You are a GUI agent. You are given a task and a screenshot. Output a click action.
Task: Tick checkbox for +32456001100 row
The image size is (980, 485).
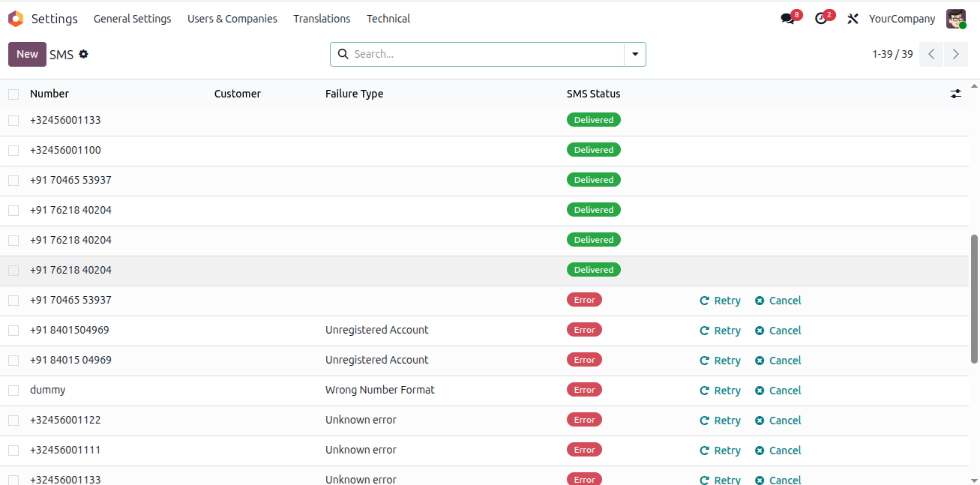click(x=13, y=151)
